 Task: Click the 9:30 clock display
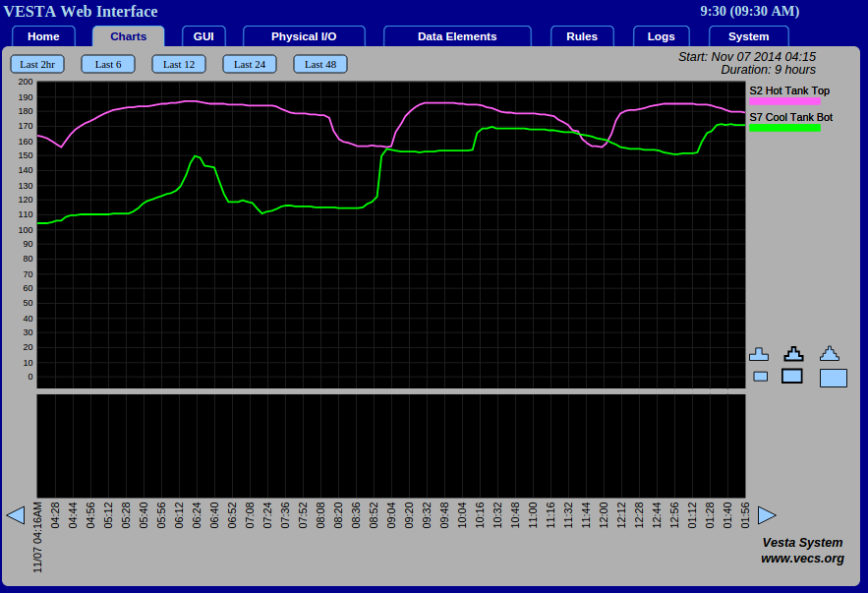[749, 11]
